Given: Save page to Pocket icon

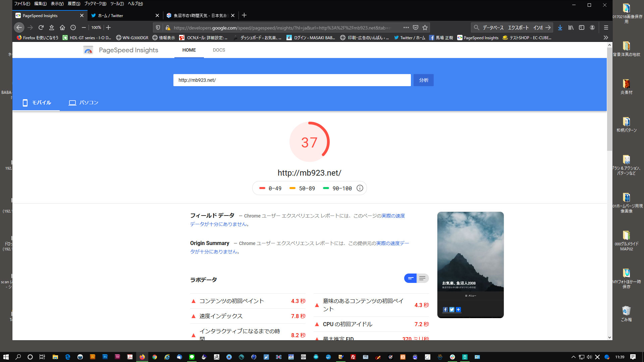Looking at the screenshot, I should coord(416,27).
